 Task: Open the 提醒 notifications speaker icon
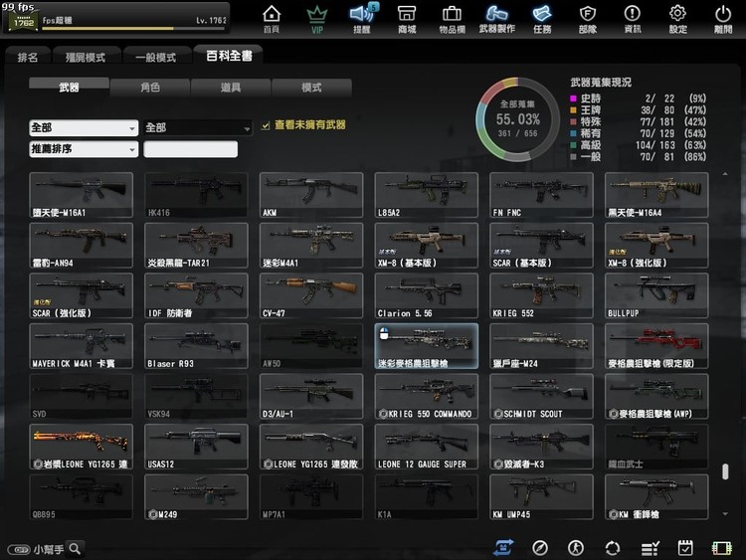pyautogui.click(x=362, y=20)
